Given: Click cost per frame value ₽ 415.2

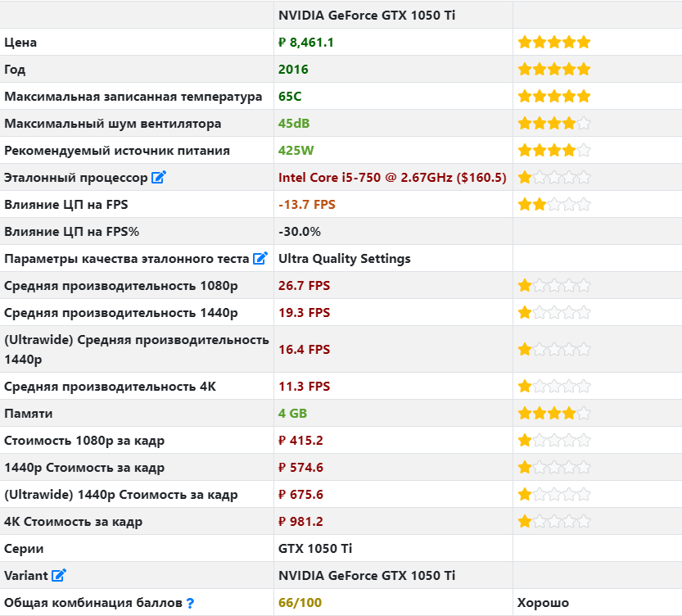Looking at the screenshot, I should (300, 440).
